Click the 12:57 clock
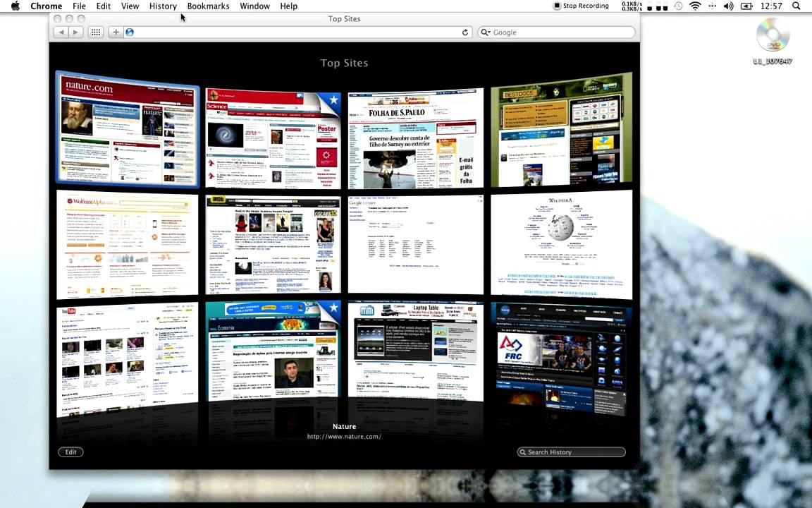 click(x=771, y=6)
